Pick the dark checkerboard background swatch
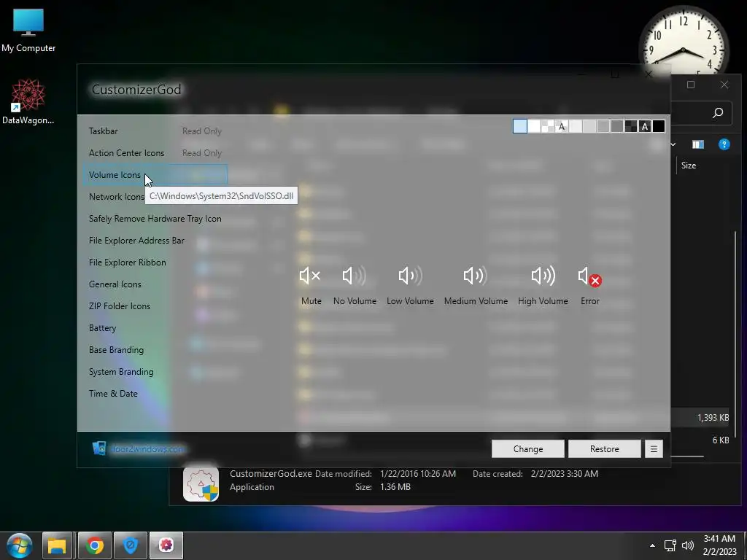747x560 pixels. [631, 126]
